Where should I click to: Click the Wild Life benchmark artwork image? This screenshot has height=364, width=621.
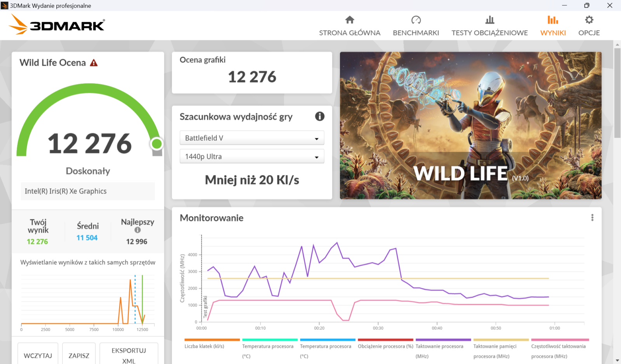point(470,125)
